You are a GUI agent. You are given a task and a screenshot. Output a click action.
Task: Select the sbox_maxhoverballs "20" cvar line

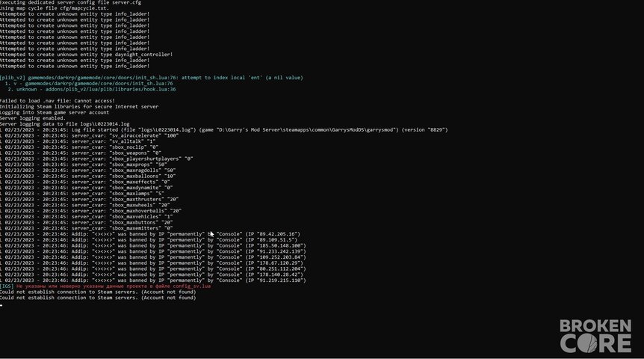click(90, 211)
